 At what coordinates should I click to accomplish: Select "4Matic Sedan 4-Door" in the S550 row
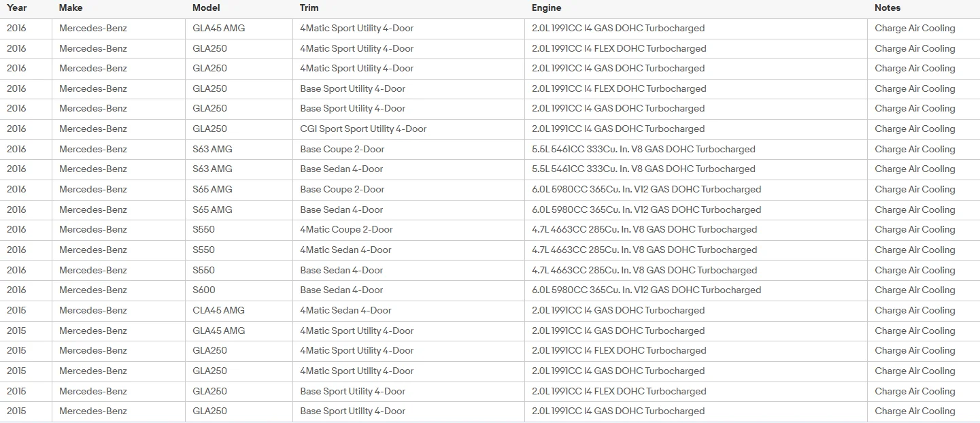(x=345, y=250)
